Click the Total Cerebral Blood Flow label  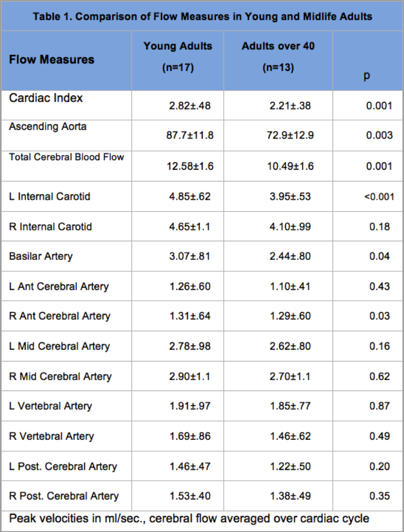67,157
